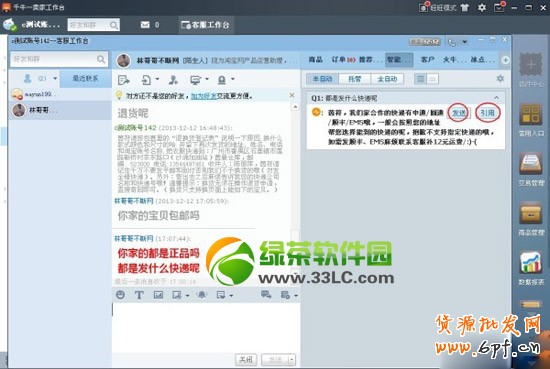The height and width of the screenshot is (369, 550).
Task: Open the 客户 tab
Action: coord(427,60)
